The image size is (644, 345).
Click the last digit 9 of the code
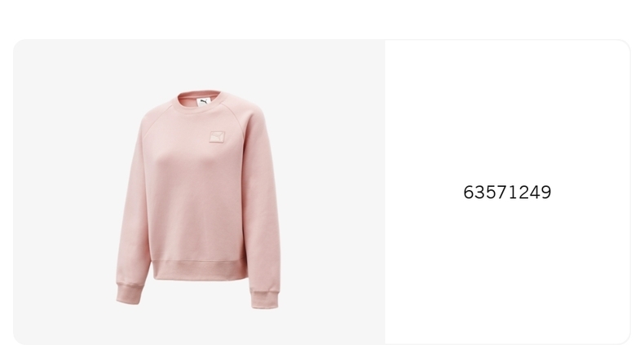point(545,192)
